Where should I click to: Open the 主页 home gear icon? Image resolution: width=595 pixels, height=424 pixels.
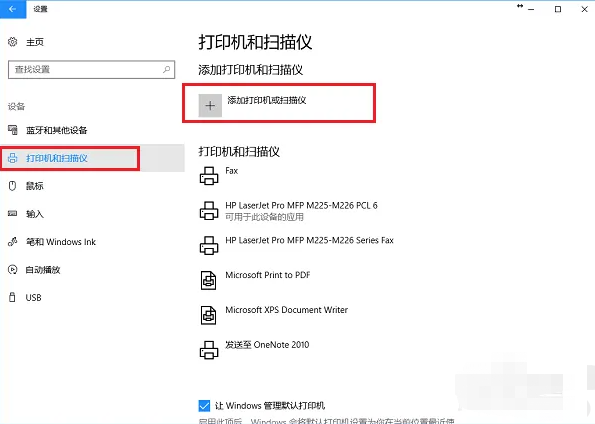click(x=13, y=42)
